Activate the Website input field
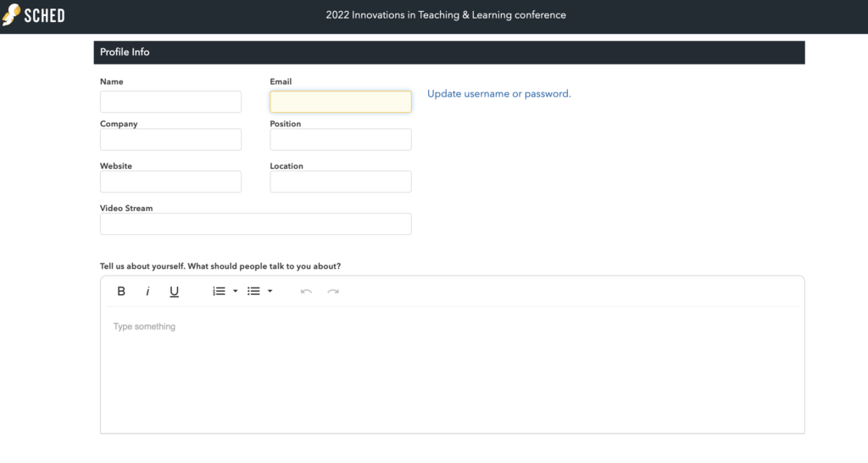Image resolution: width=868 pixels, height=463 pixels. [x=170, y=181]
